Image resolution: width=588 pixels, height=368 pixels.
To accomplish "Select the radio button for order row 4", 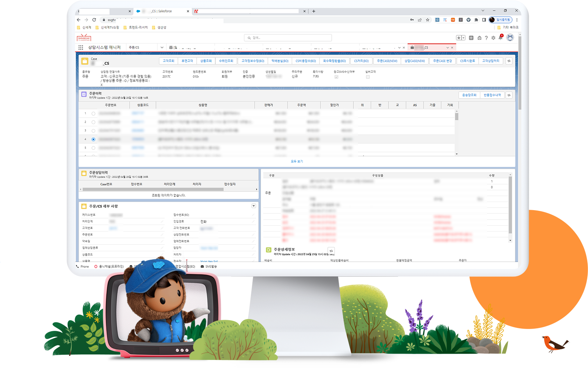I will [93, 139].
